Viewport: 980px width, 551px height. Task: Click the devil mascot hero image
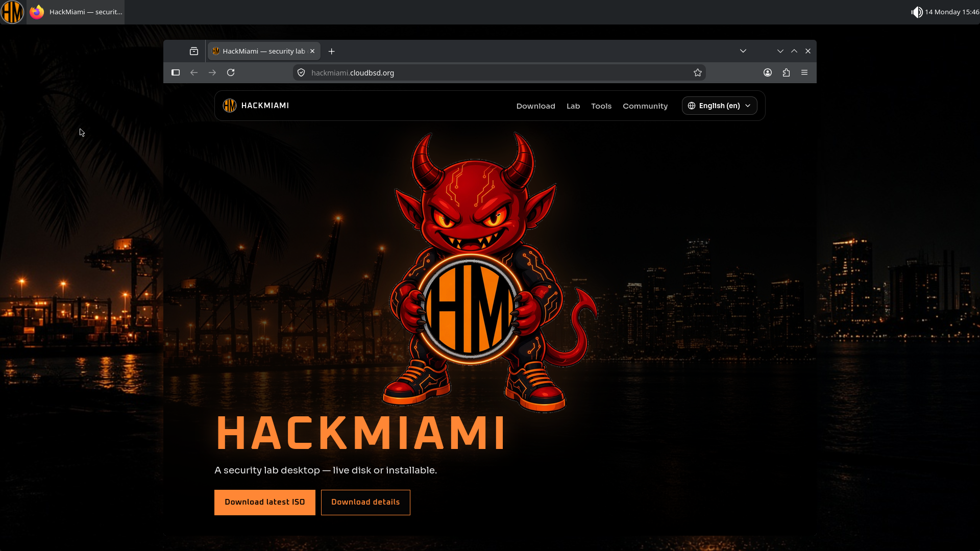[489, 271]
